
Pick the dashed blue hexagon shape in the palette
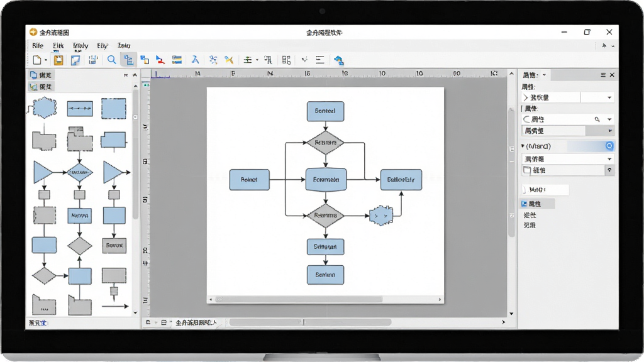pyautogui.click(x=44, y=108)
